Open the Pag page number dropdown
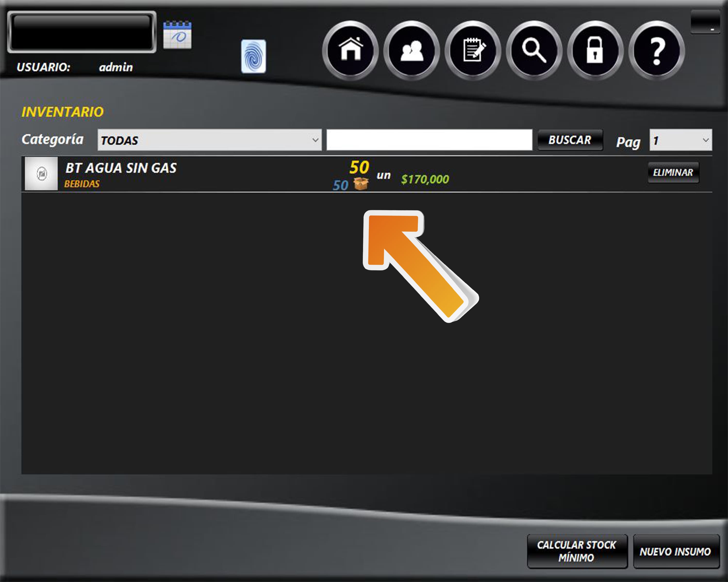Image resolution: width=728 pixels, height=582 pixels. pyautogui.click(x=680, y=140)
